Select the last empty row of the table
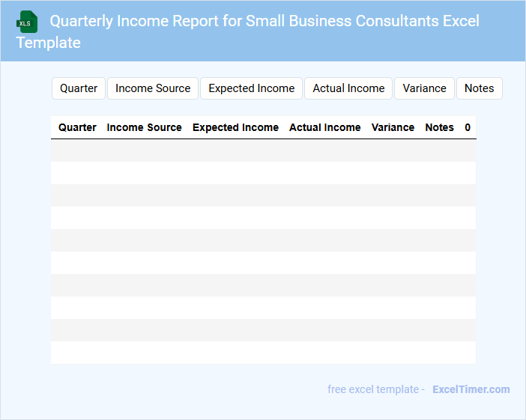The image size is (526, 420). pos(263,353)
